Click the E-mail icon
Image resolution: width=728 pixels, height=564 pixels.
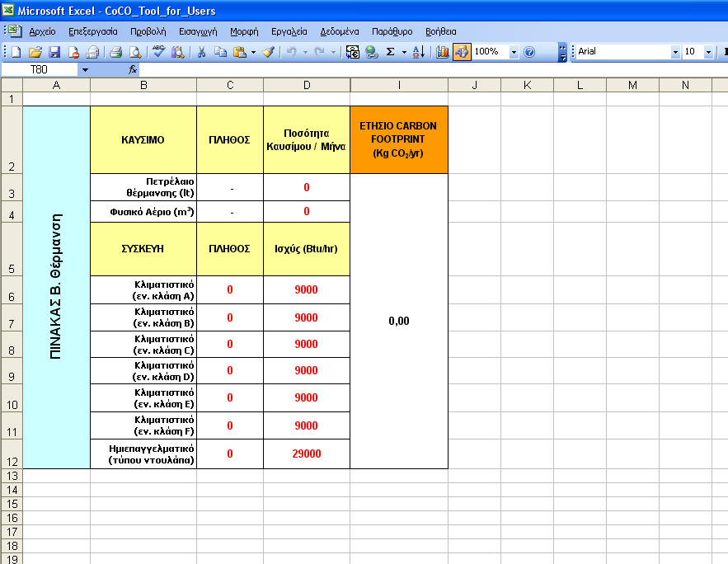click(x=92, y=52)
